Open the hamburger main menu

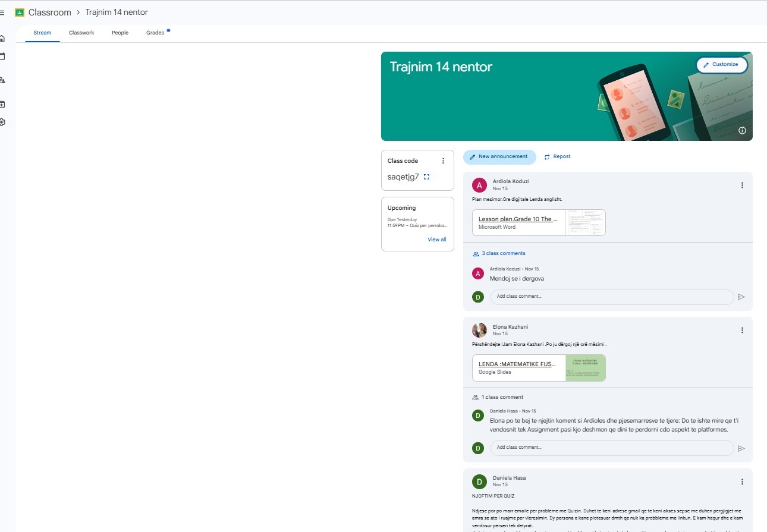coord(2,12)
